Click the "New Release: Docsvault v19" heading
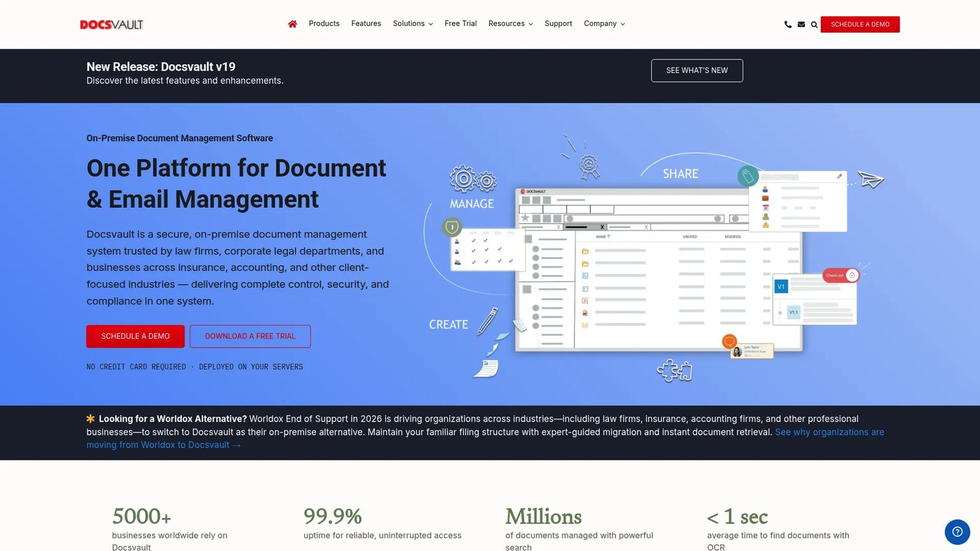The height and width of the screenshot is (551, 980). pyautogui.click(x=161, y=67)
